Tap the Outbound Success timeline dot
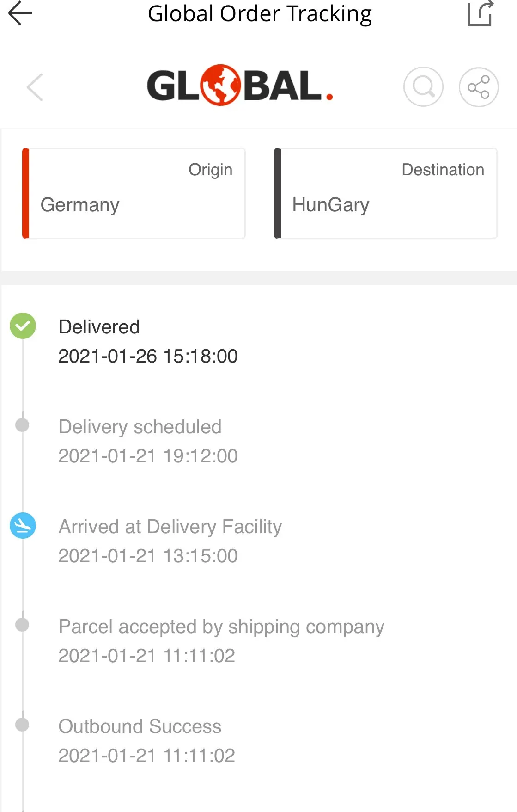517x812 pixels. click(22, 725)
